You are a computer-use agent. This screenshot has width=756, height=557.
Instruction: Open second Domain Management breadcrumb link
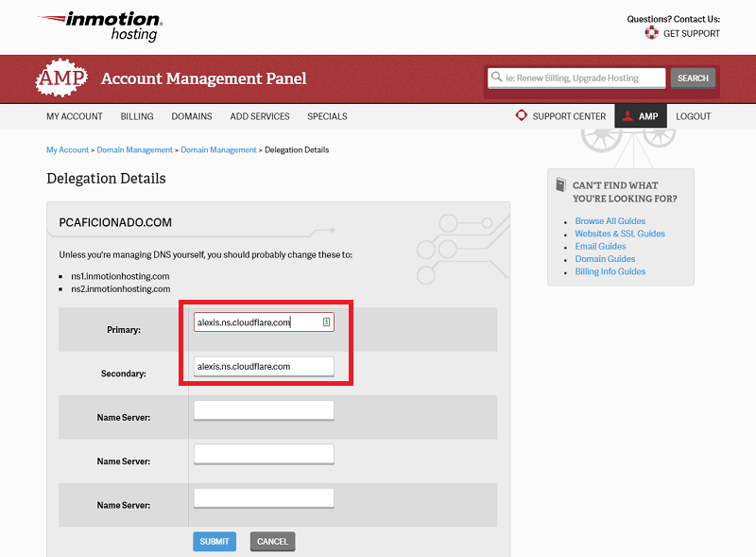pos(218,149)
